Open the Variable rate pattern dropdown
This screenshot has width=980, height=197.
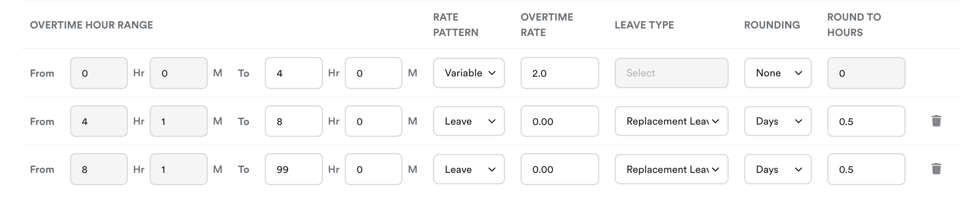[x=469, y=73]
